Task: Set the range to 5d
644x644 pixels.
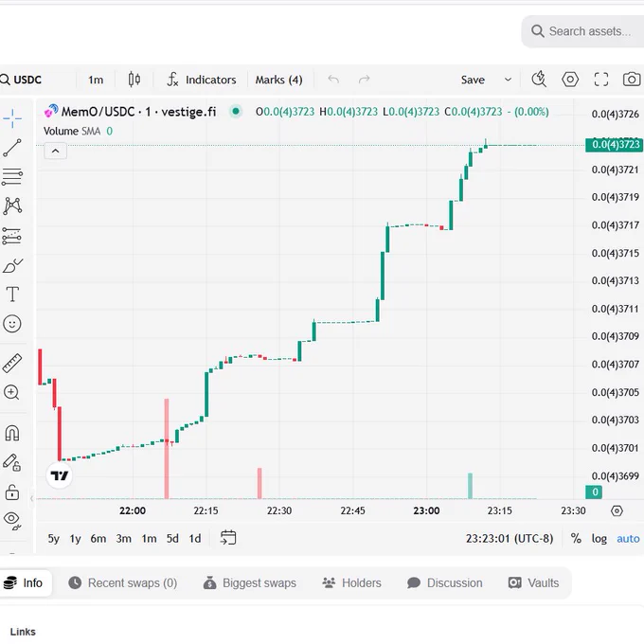Action: [172, 539]
